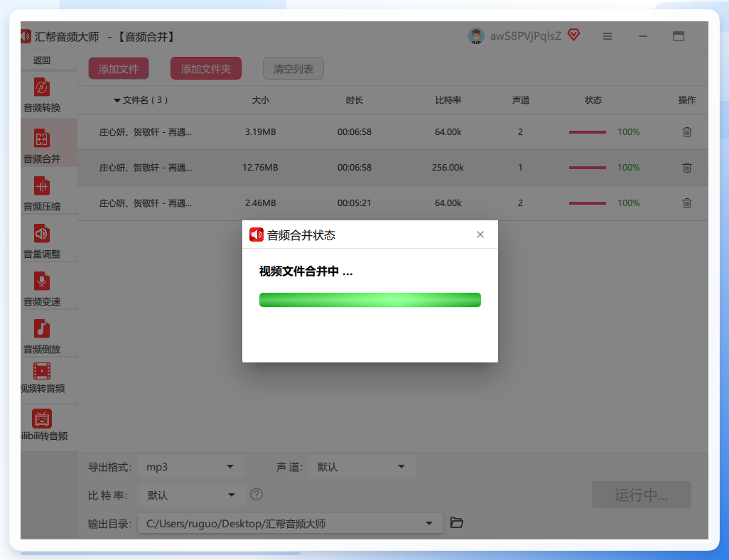Click the 时长 column header
Screen dimensions: 729x560
[x=355, y=100]
